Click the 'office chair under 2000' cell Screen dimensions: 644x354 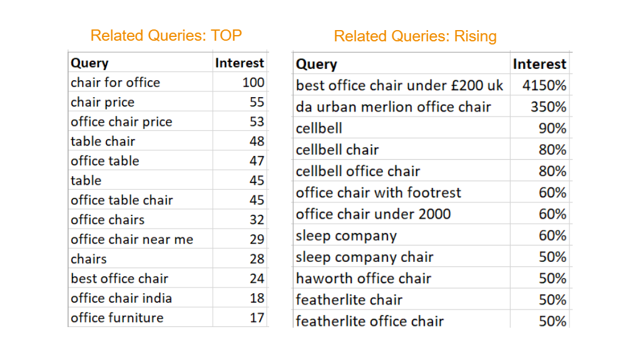(373, 214)
